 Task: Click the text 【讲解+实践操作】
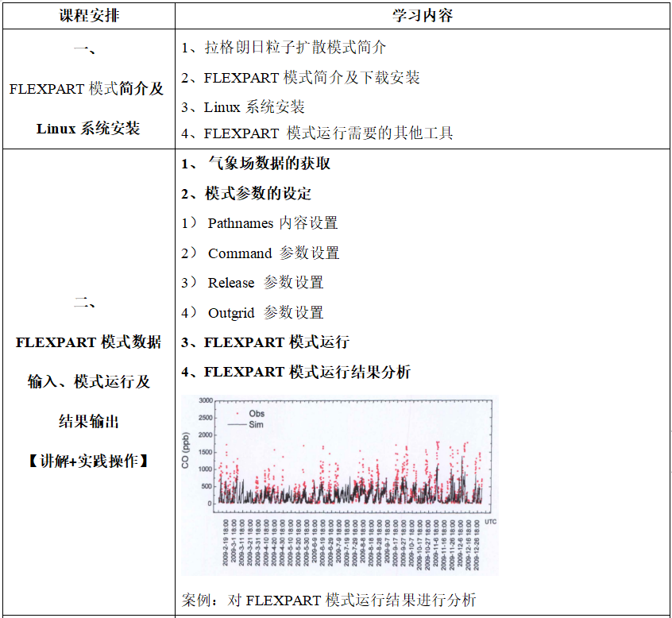click(88, 462)
